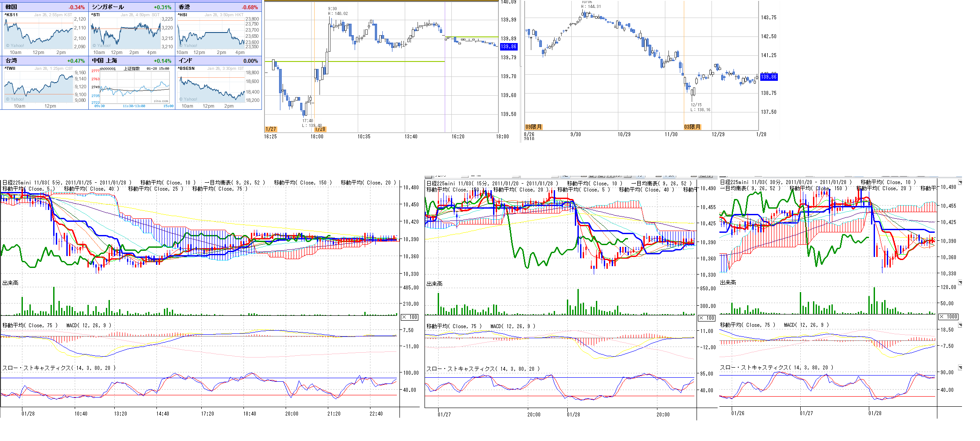Select the 09限月 contract marker on daily chart
980x441 pixels.
[534, 127]
